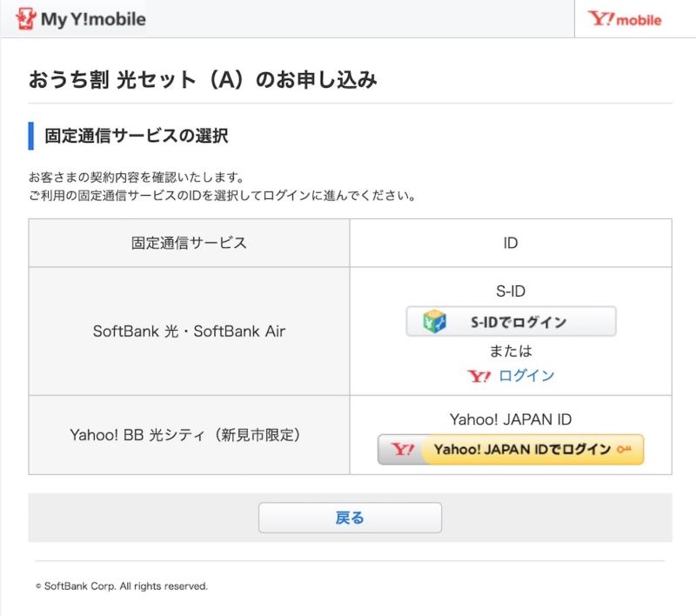Open the blue ログイン Yahoo link
The height and width of the screenshot is (616, 696).
[526, 376]
